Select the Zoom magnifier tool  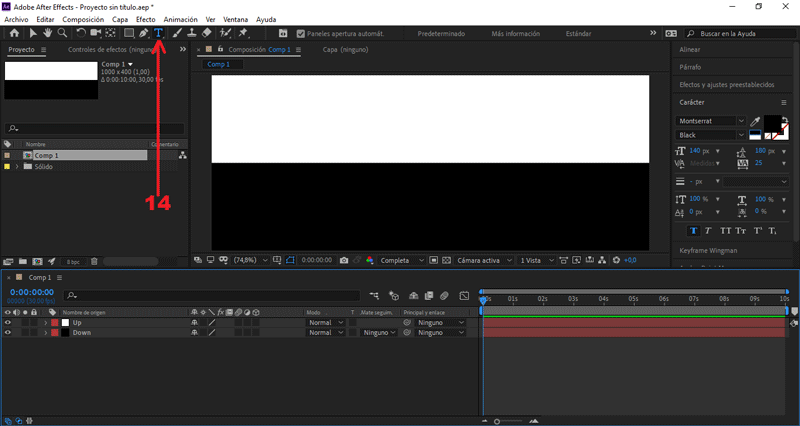pyautogui.click(x=62, y=33)
